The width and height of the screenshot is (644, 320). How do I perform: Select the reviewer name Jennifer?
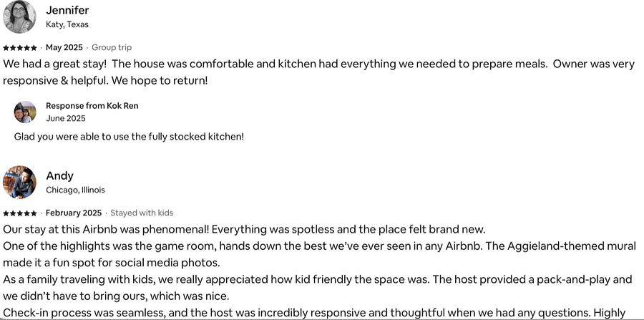[x=67, y=10]
